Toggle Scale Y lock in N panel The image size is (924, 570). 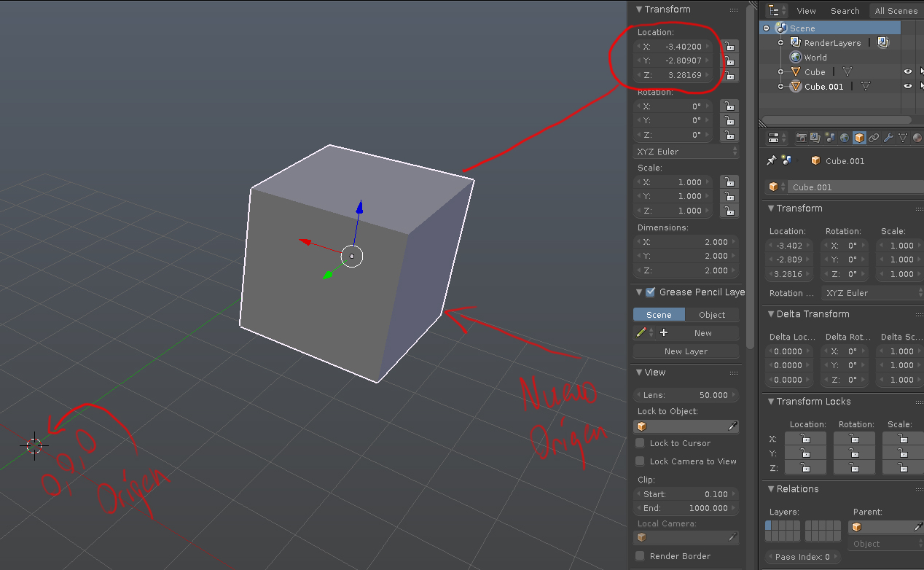(729, 196)
